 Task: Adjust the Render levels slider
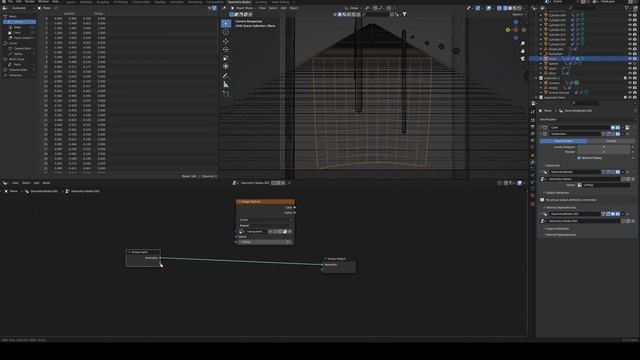tap(604, 152)
